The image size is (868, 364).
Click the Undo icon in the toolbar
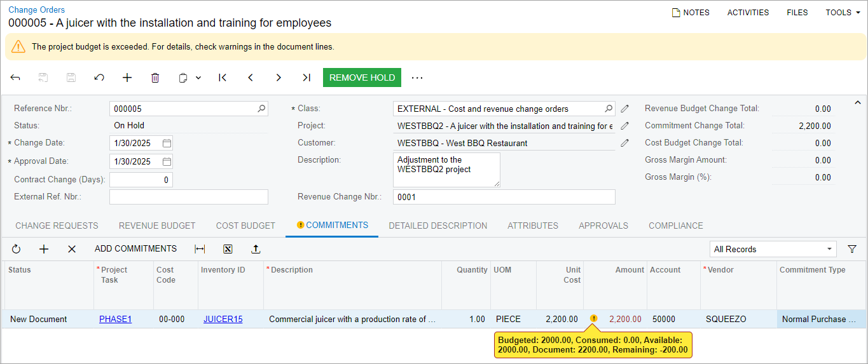tap(99, 78)
